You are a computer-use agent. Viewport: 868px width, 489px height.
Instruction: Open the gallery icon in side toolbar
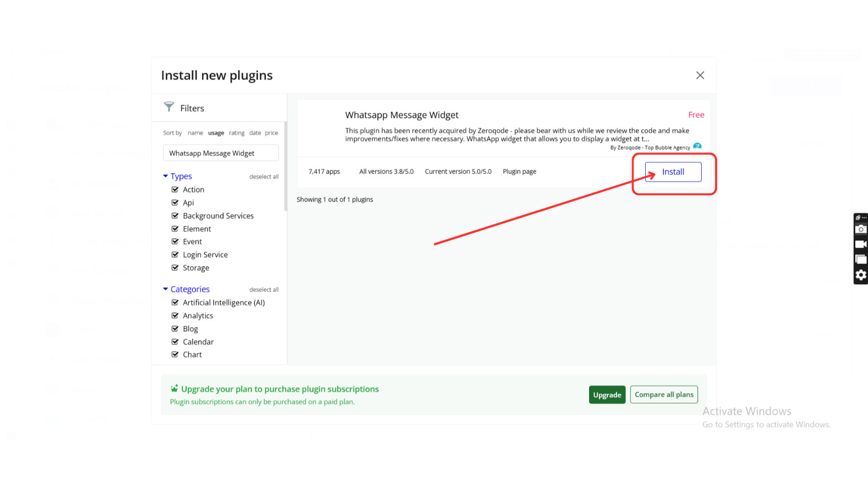click(861, 259)
